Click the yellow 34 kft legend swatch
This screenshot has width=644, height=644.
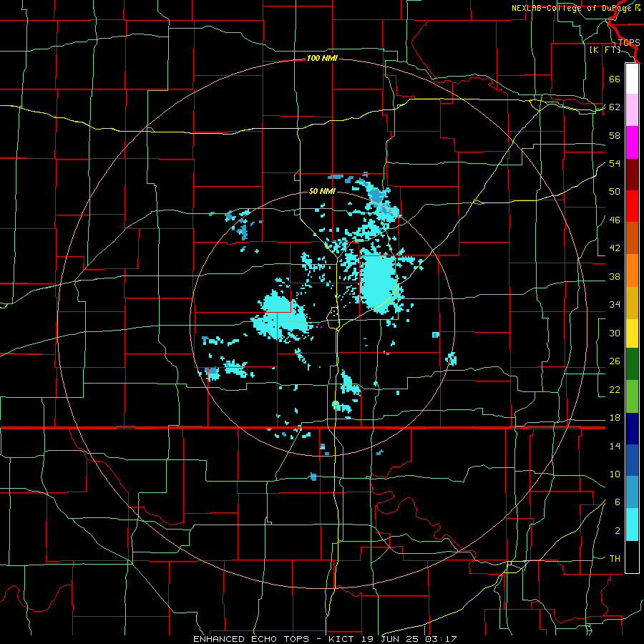tap(632, 333)
